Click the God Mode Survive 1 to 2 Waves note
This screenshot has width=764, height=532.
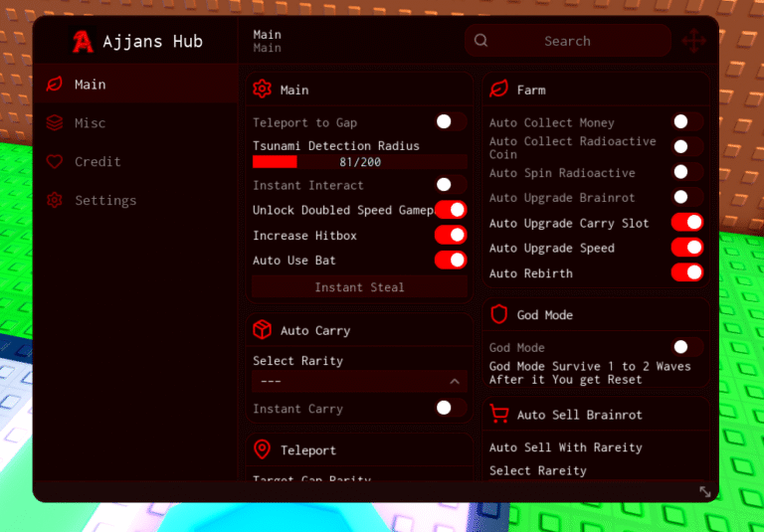pos(590,373)
